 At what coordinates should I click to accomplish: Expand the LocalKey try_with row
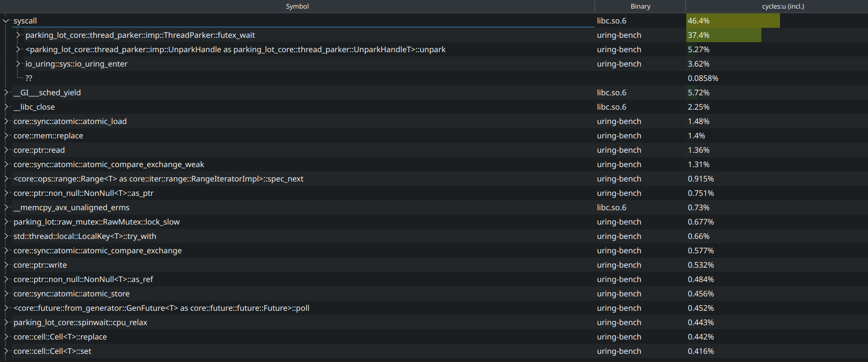tap(6, 236)
